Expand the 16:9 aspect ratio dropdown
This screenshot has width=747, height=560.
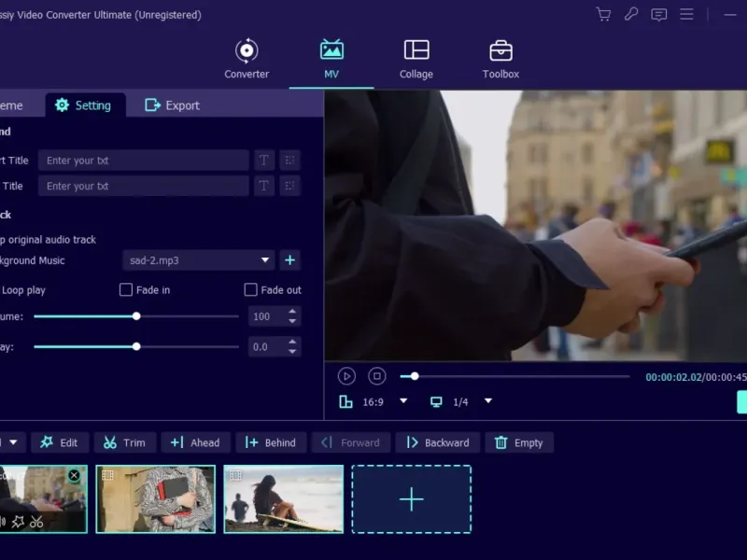403,401
